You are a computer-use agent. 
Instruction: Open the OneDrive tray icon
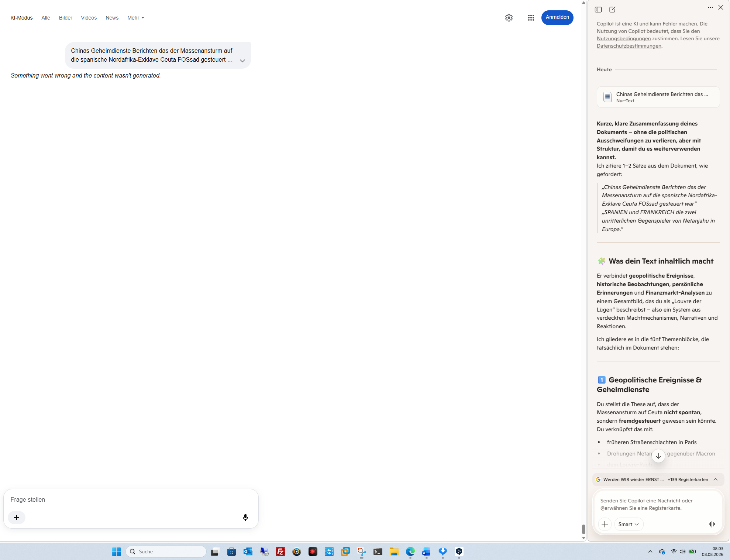[662, 552]
